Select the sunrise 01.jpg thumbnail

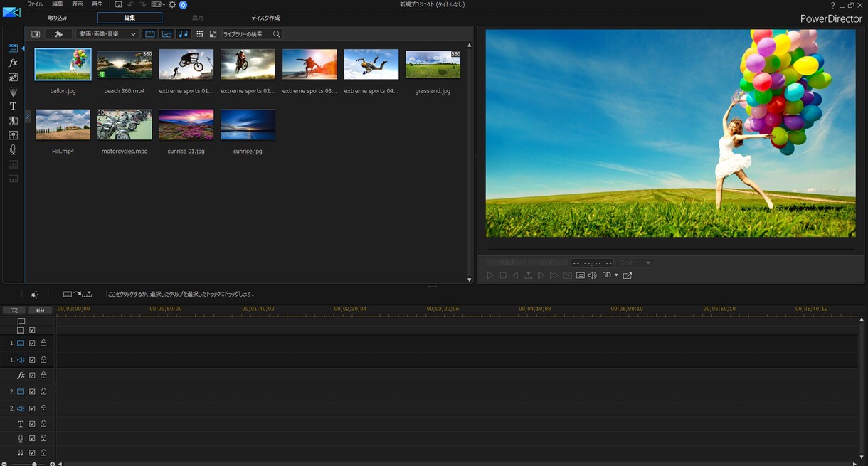pyautogui.click(x=186, y=125)
